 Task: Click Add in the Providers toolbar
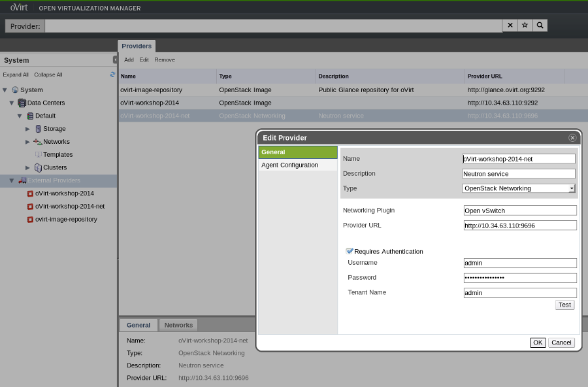[129, 59]
